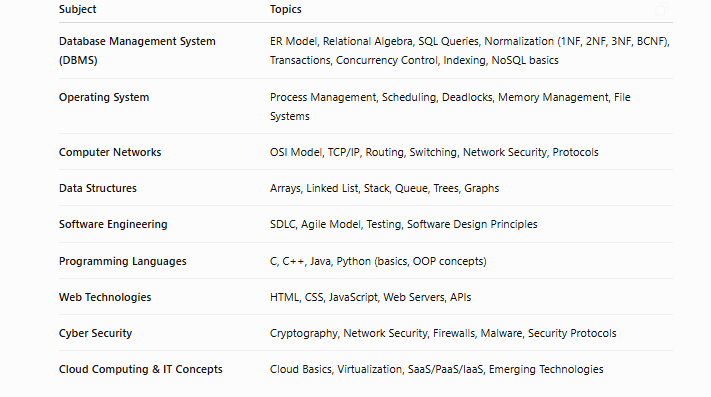Click the Data Structures subject cell

(98, 188)
